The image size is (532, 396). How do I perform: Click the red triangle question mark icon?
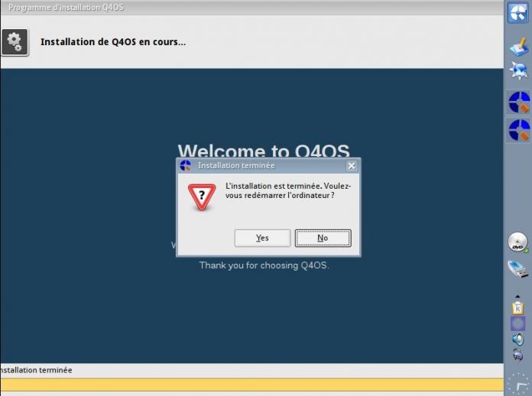coord(202,197)
